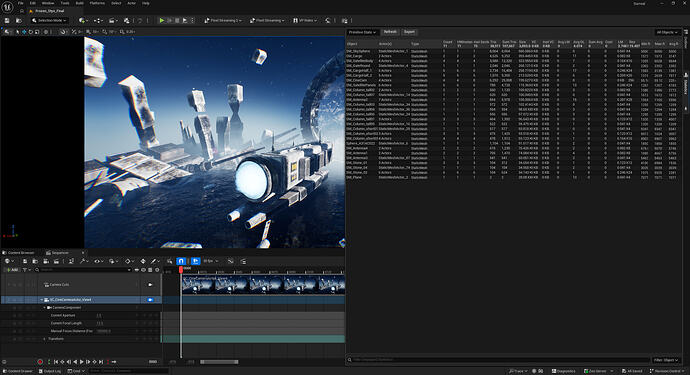690x375 pixels.
Task: Click the console command input field
Action: pyautogui.click(x=128, y=371)
